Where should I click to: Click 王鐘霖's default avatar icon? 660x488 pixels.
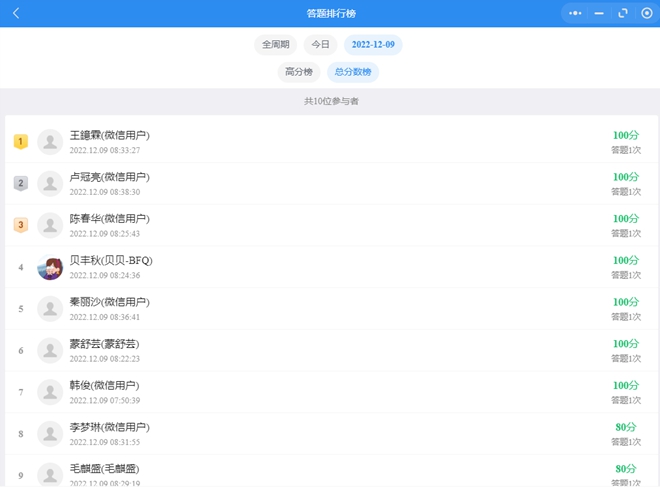click(50, 142)
